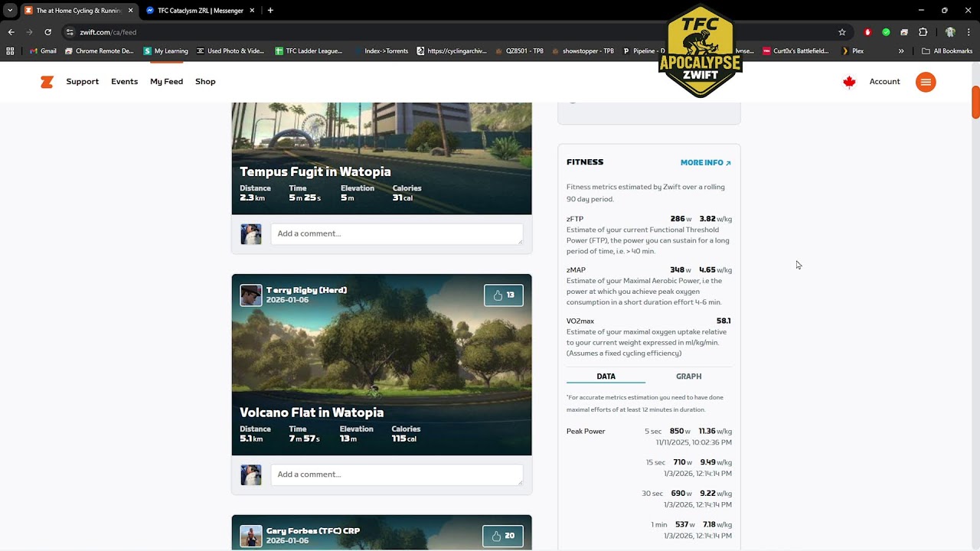This screenshot has height=551, width=980.
Task: Go to My Feed
Action: (166, 82)
